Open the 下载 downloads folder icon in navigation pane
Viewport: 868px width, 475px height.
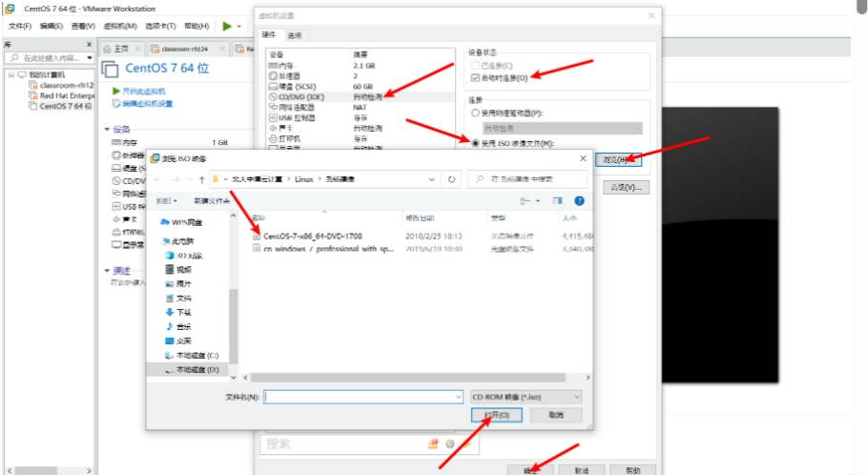(x=170, y=312)
